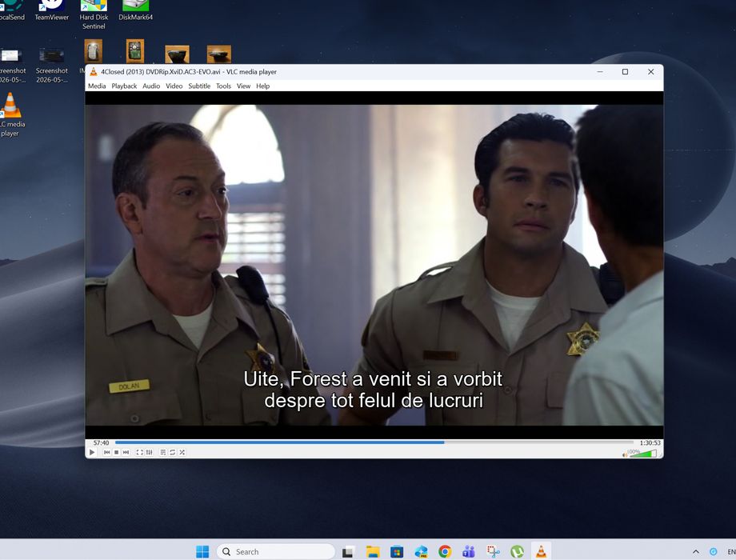Image resolution: width=736 pixels, height=560 pixels.
Task: Open Snipping Tool from taskbar
Action: [493, 551]
